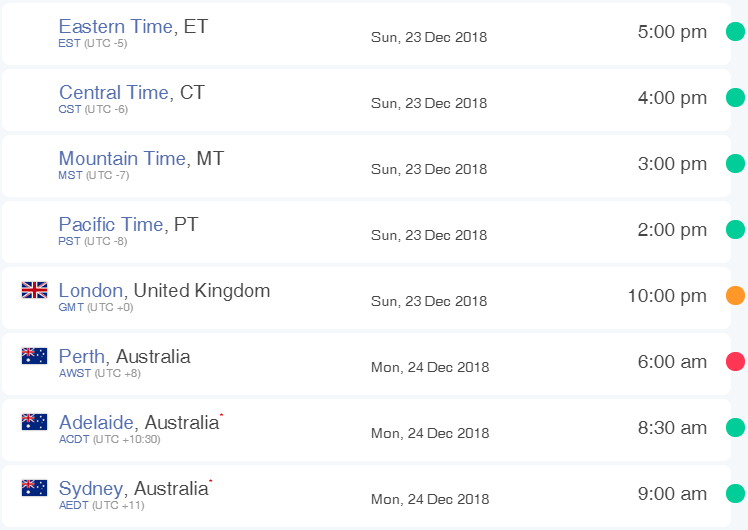Viewport: 748px width, 530px height.
Task: Click the green status dot for Eastern Time
Action: point(735,31)
